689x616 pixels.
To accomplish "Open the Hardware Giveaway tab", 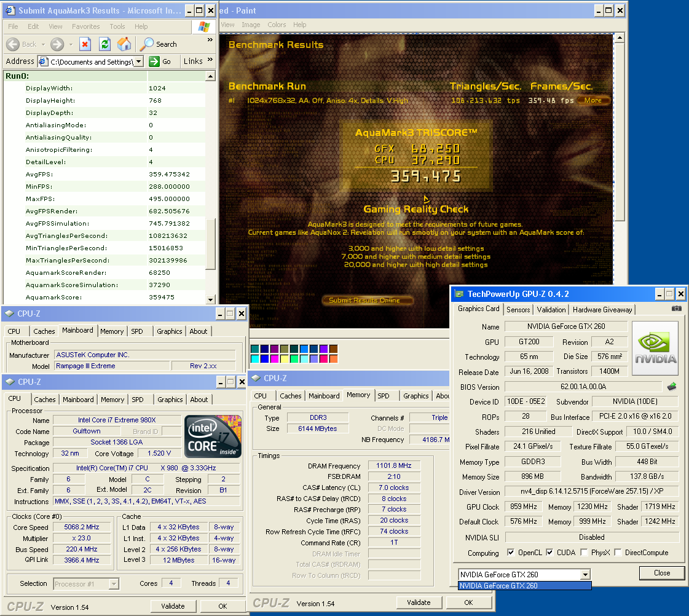I will click(x=602, y=309).
